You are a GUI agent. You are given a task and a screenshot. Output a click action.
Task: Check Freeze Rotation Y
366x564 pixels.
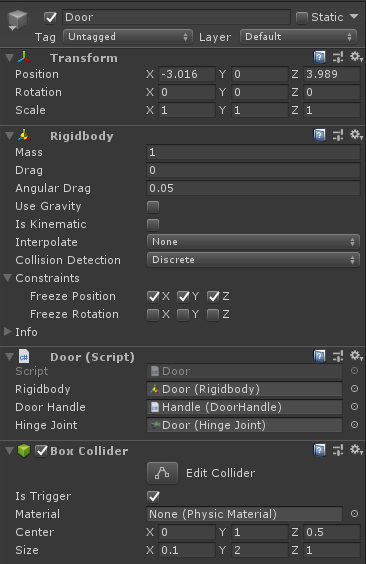click(x=183, y=315)
